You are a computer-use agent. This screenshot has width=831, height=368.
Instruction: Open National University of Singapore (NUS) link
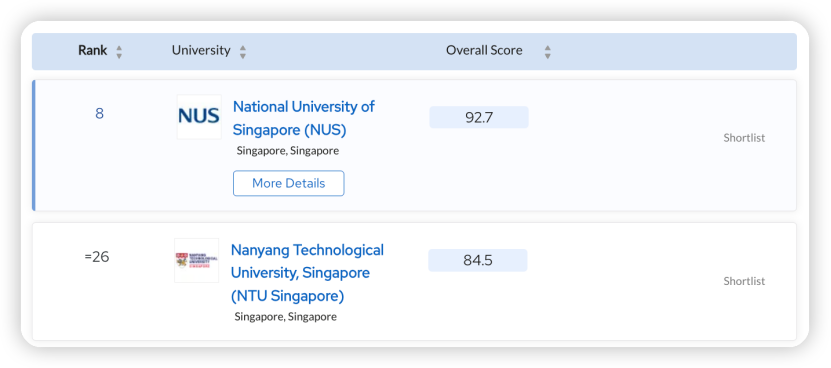tap(304, 118)
